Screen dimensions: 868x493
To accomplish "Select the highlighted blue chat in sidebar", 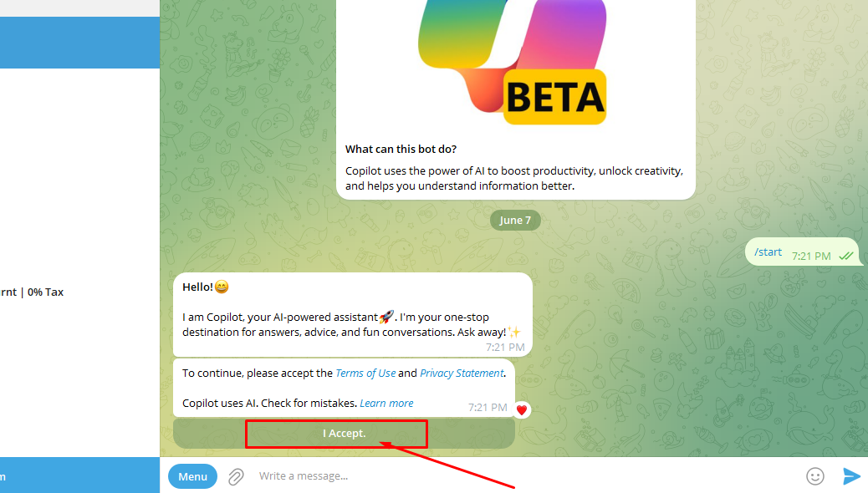I will coord(79,42).
